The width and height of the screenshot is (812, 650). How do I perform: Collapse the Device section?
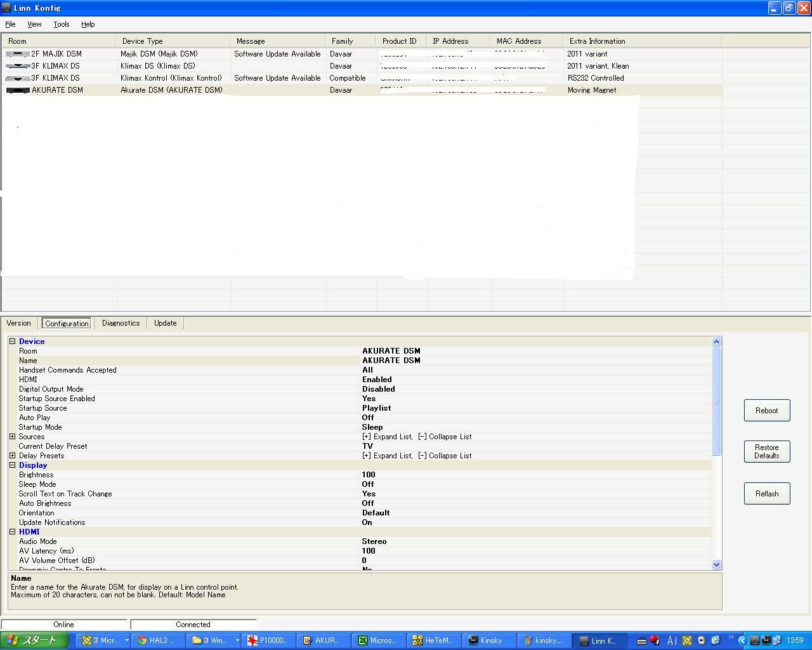pyautogui.click(x=12, y=342)
